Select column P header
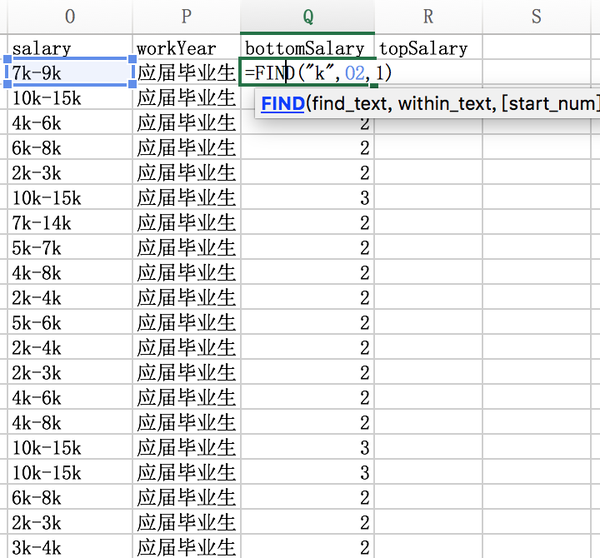The width and height of the screenshot is (600, 558). tap(186, 16)
